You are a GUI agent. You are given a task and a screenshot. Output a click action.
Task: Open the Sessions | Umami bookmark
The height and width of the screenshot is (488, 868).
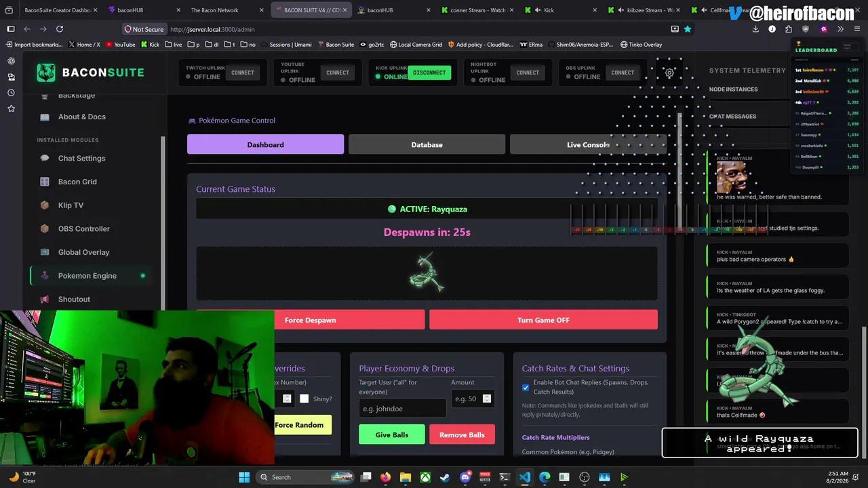click(x=285, y=45)
